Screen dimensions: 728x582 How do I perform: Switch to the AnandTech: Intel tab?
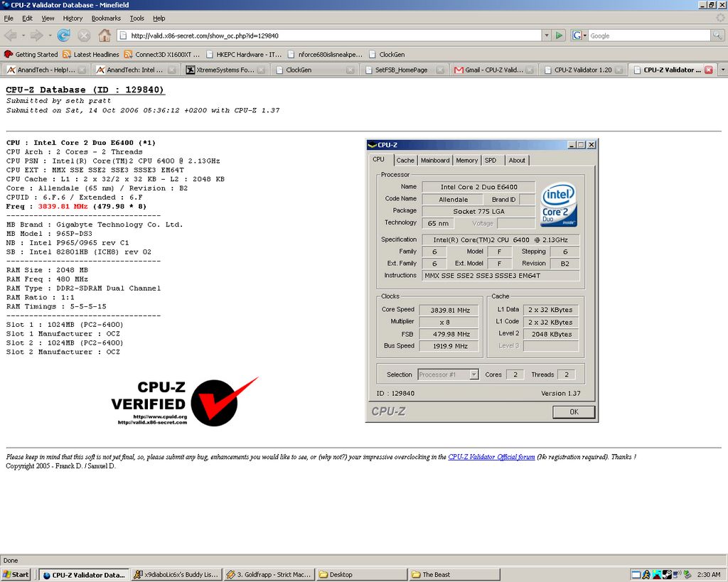[x=135, y=70]
